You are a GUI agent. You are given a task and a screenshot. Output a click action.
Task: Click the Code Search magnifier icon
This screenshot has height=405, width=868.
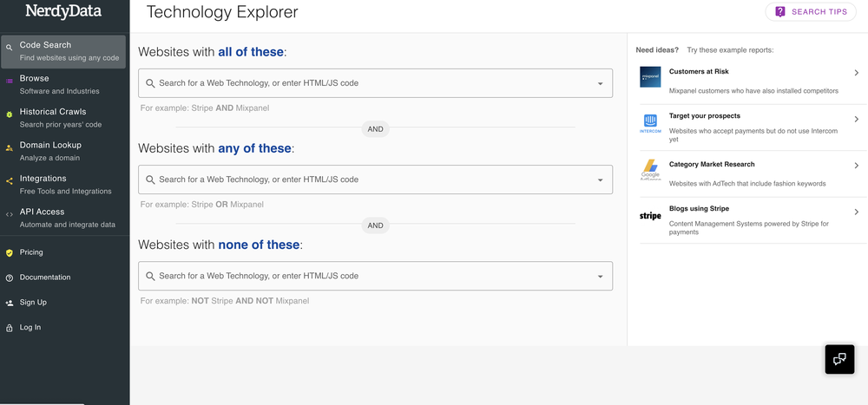(x=9, y=49)
